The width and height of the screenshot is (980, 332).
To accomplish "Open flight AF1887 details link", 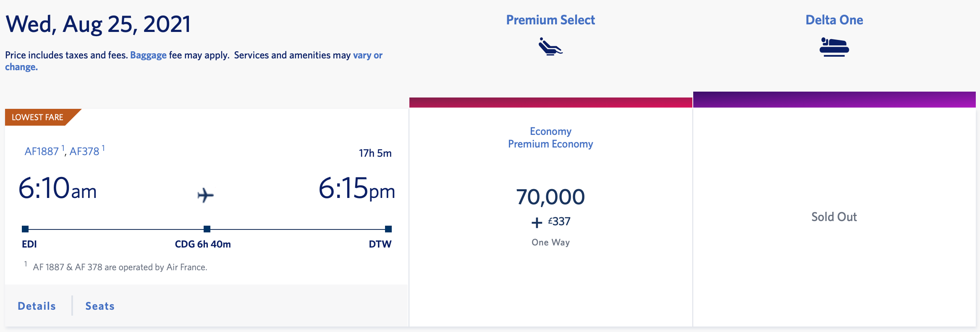I will [x=42, y=151].
